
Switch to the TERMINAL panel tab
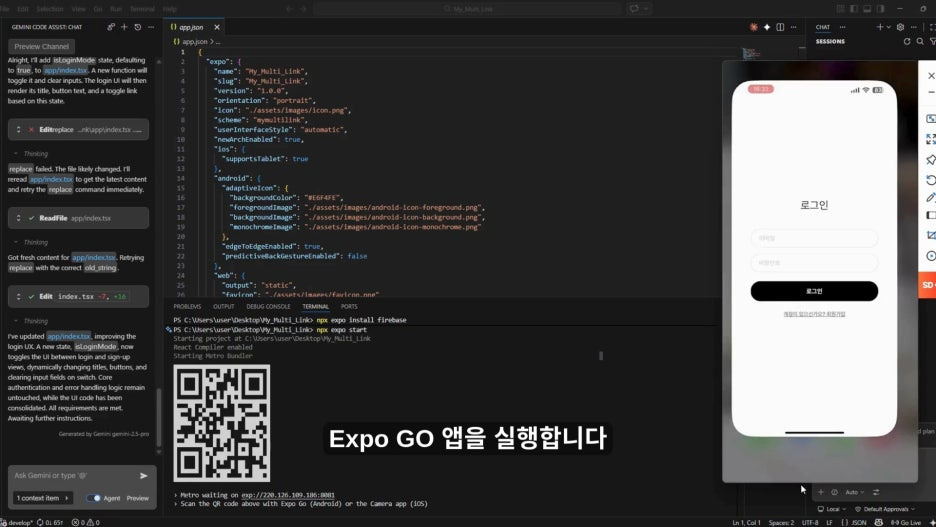[315, 307]
